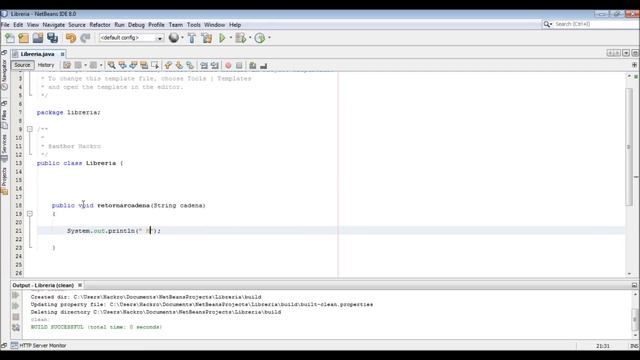640x360 pixels.
Task: Run the project with green play icon
Action: [x=222, y=38]
